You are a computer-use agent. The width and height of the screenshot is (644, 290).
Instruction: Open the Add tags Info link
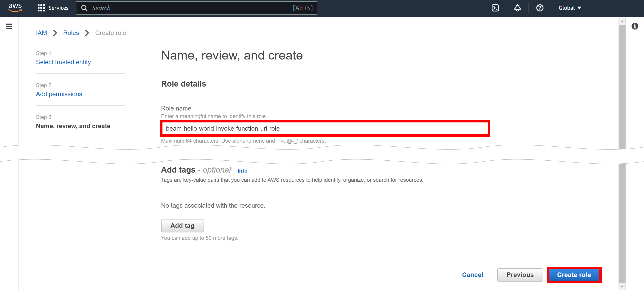click(242, 171)
